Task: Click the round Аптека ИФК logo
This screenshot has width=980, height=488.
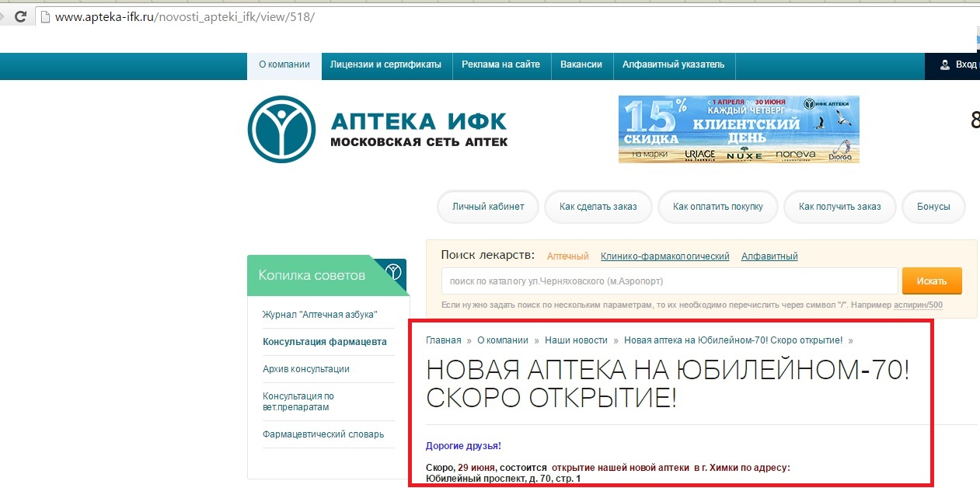Action: (x=281, y=129)
